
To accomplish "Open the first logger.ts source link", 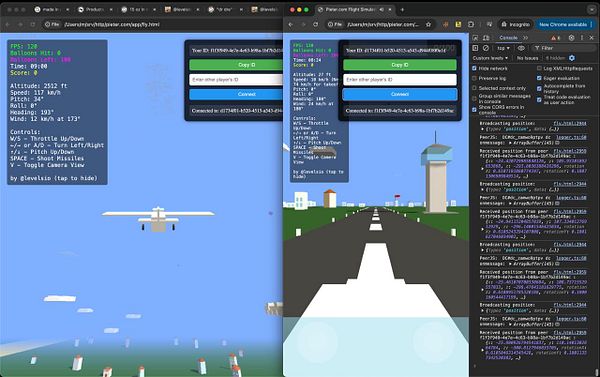I will 571,137.
